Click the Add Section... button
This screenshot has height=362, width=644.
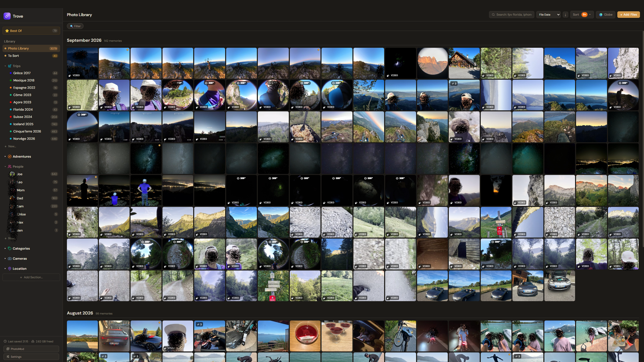31,277
